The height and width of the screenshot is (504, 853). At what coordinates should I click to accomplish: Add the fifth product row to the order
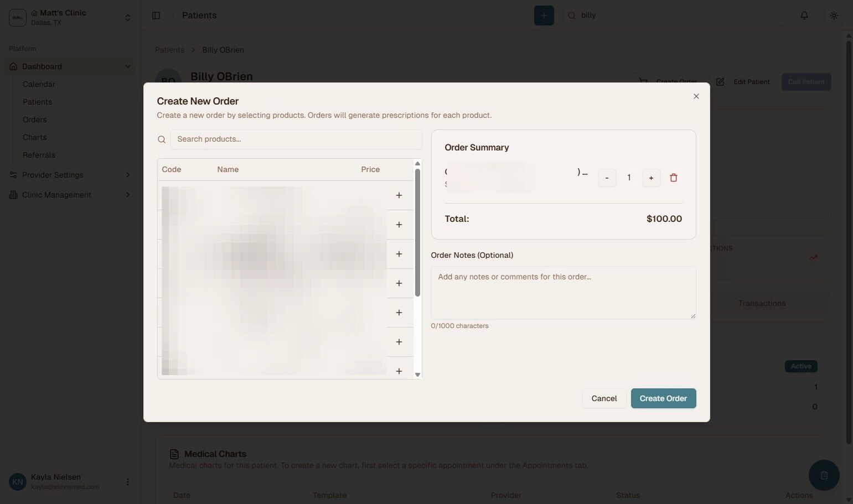(399, 313)
